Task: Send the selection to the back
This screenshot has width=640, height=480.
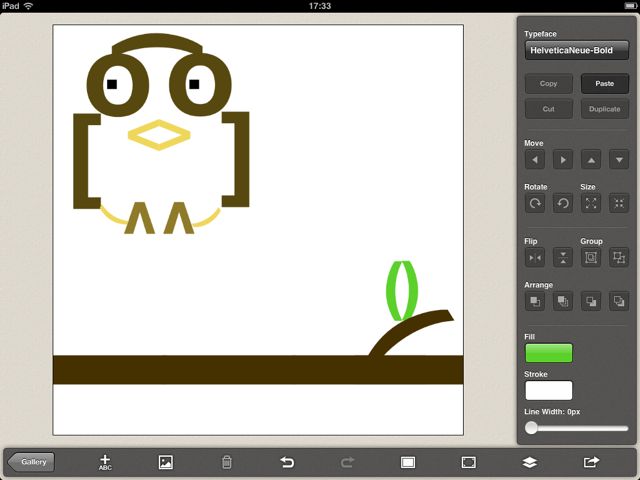Action: 619,301
